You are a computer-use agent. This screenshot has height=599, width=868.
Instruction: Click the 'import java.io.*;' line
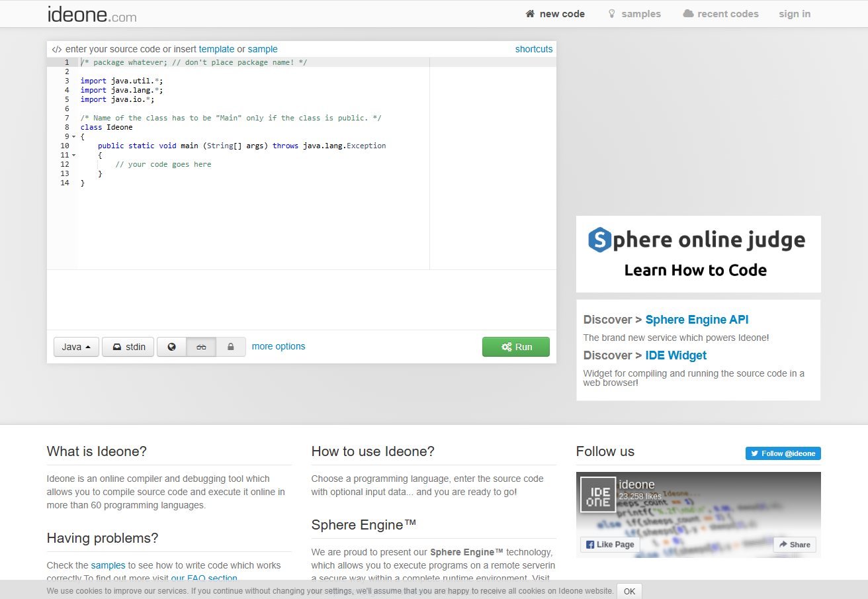click(x=117, y=99)
